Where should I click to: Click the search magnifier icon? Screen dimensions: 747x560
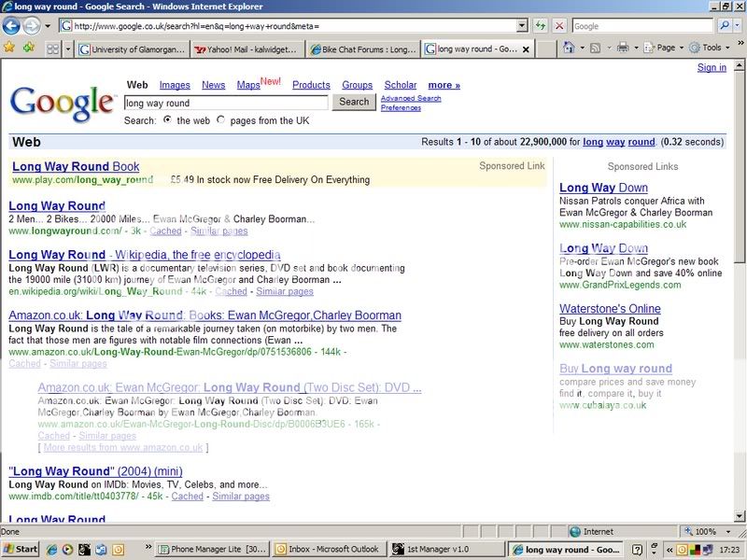pos(725,26)
